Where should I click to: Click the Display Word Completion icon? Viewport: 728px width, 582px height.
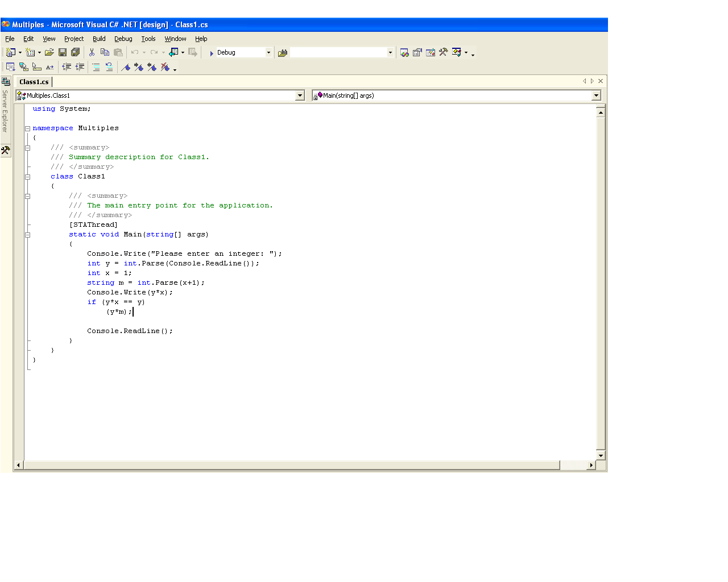pyautogui.click(x=50, y=67)
